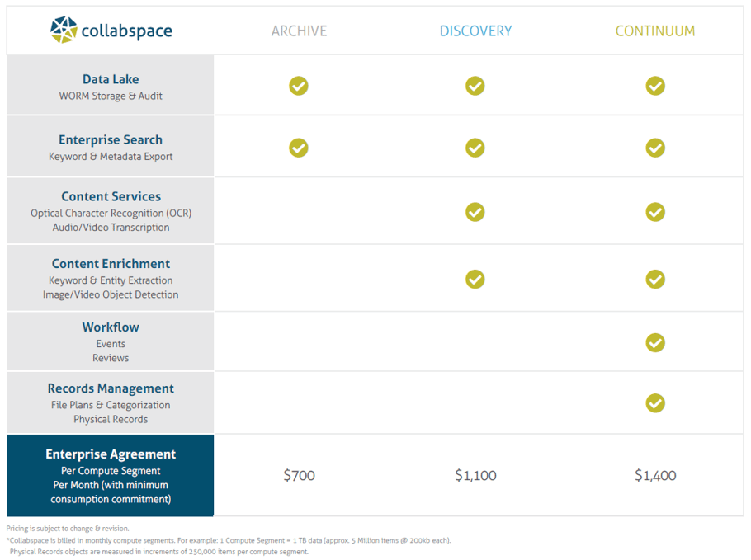Click the 'Reviews' line under Workflow
The height and width of the screenshot is (560, 751).
pyautogui.click(x=111, y=358)
